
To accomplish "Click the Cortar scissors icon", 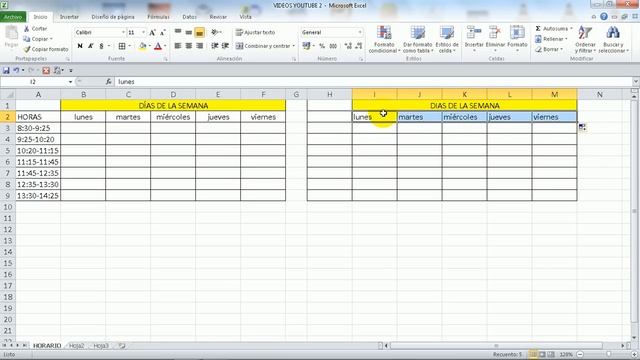I will [x=27, y=29].
